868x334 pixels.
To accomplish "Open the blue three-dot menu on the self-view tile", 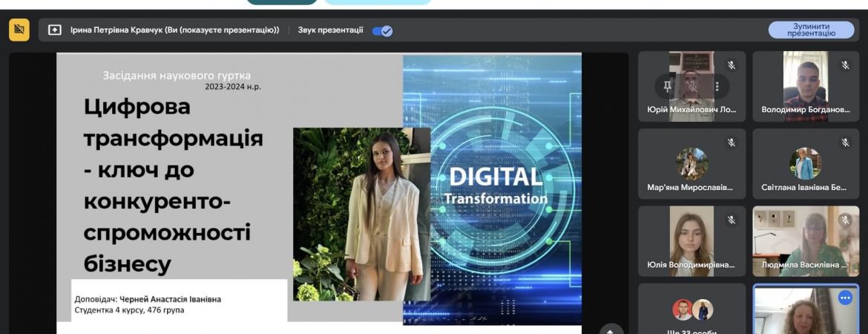I will tap(845, 298).
